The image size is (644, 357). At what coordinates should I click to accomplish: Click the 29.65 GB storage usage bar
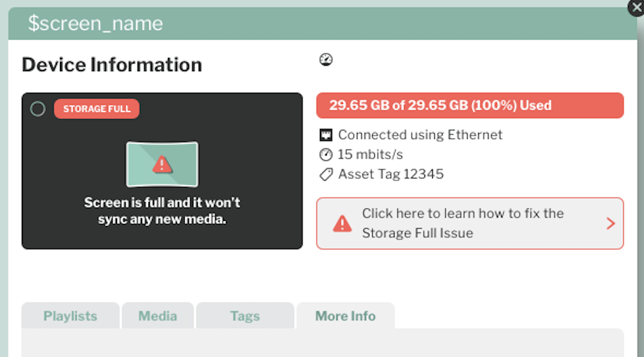pos(470,105)
